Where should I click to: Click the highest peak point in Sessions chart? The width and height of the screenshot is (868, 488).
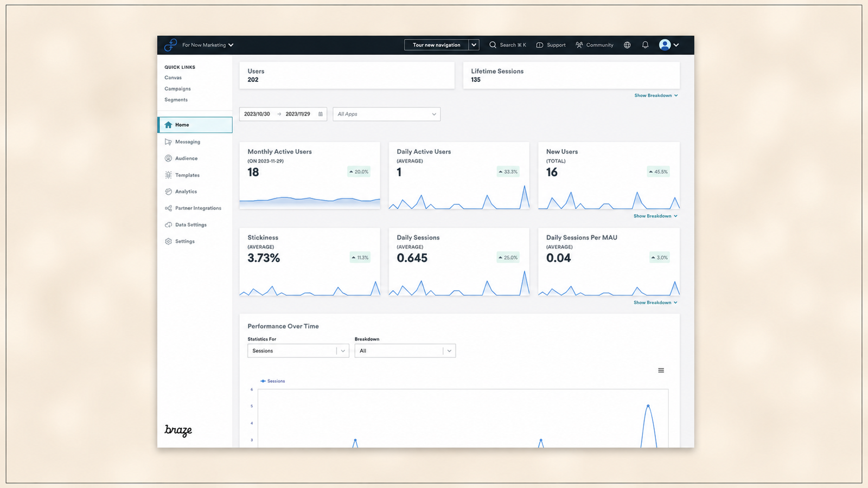[x=648, y=406]
